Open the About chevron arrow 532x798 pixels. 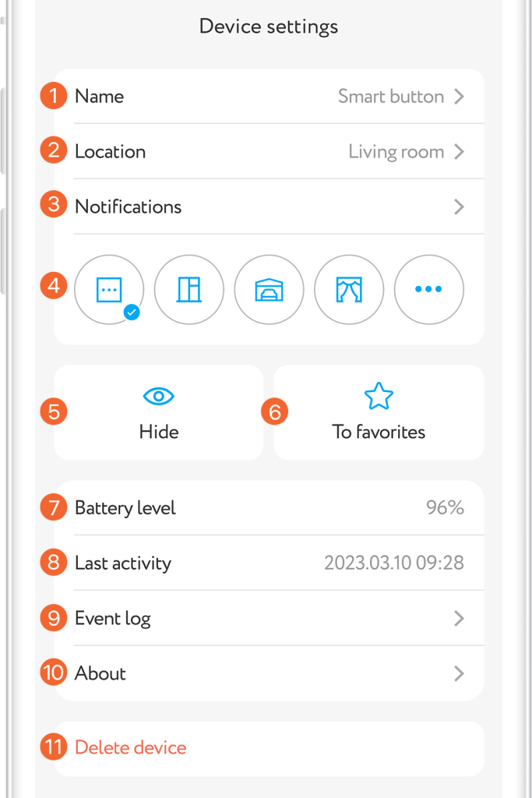tap(459, 673)
